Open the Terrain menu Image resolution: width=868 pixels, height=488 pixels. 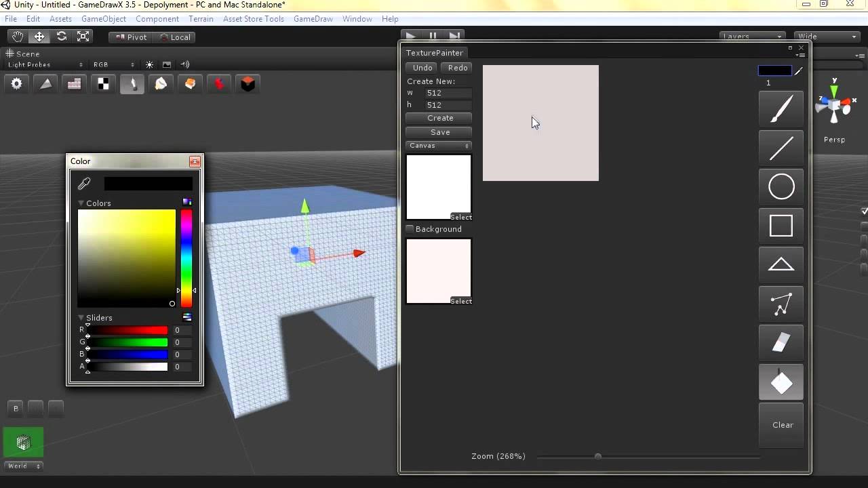coord(201,19)
